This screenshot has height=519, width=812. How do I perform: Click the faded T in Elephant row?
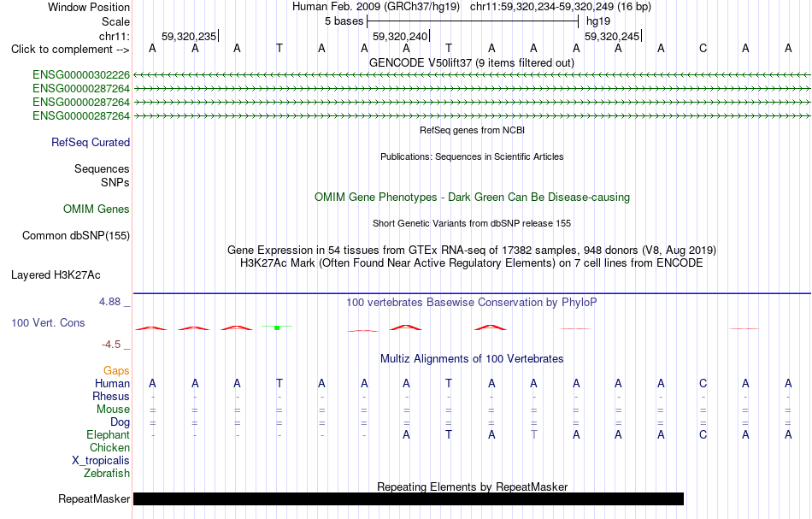point(534,434)
